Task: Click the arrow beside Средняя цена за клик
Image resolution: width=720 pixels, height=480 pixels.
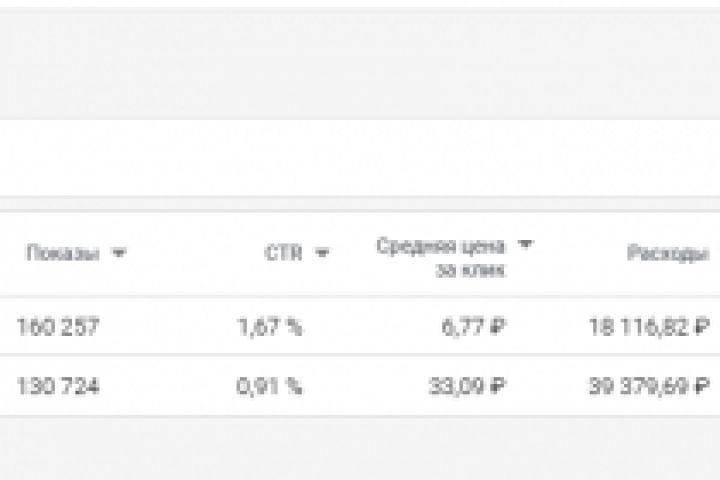Action: [525, 244]
